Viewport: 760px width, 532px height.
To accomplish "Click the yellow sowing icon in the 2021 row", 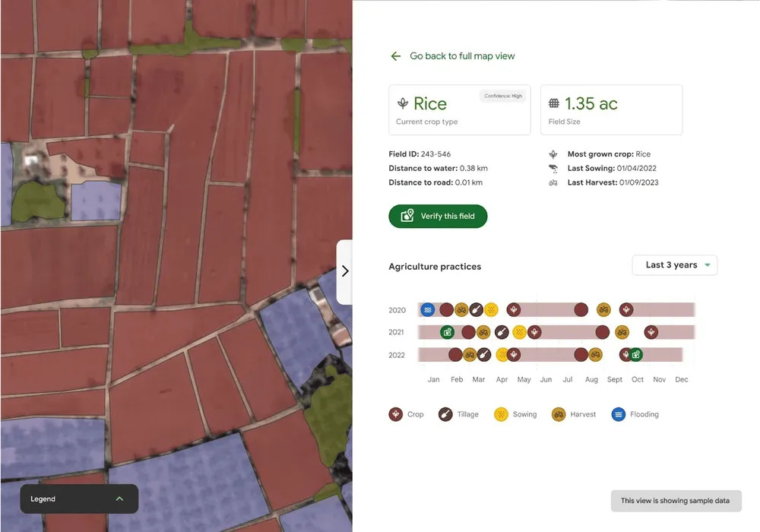I will point(520,332).
